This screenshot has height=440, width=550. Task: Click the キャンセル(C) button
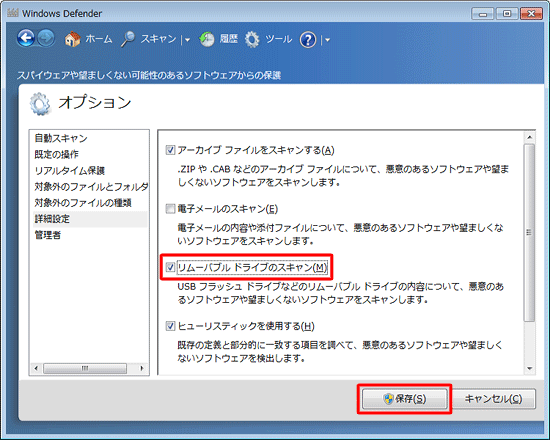(493, 399)
